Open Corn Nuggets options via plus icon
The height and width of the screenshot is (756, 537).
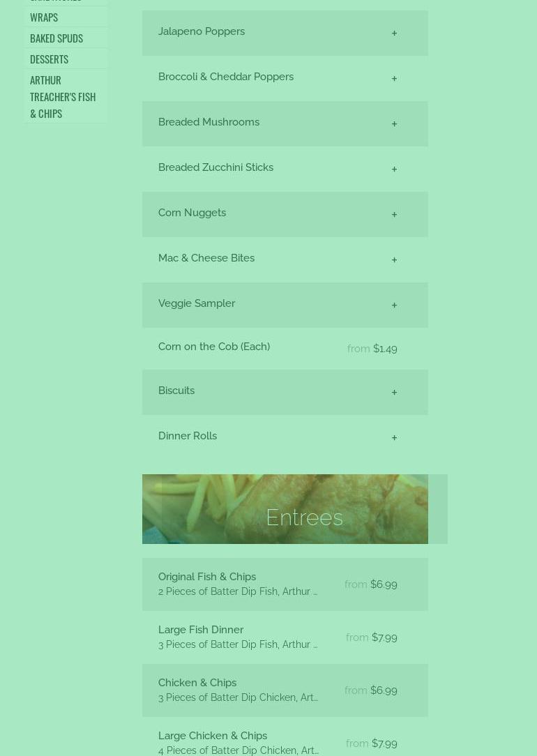coord(394,215)
